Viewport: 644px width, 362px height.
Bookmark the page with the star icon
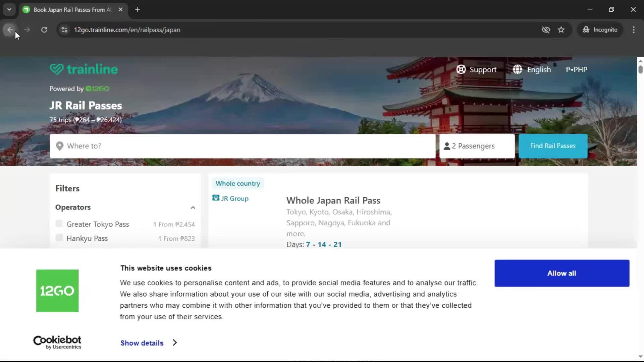(561, 30)
